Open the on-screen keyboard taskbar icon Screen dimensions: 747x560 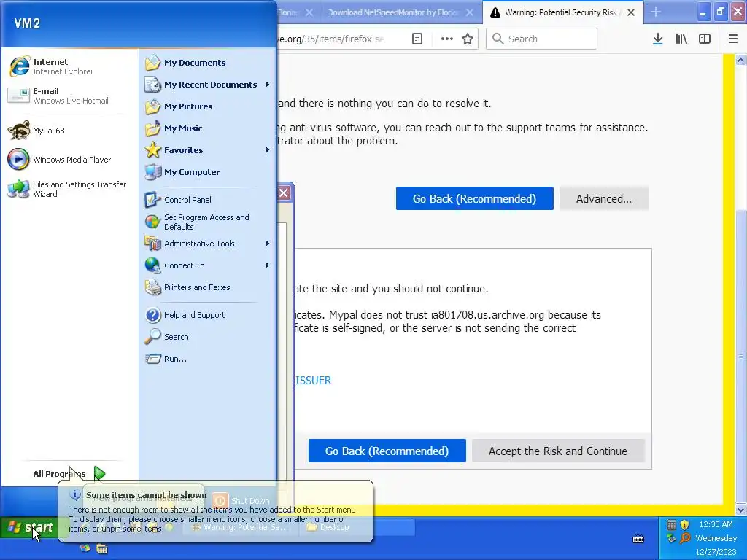pyautogui.click(x=638, y=539)
